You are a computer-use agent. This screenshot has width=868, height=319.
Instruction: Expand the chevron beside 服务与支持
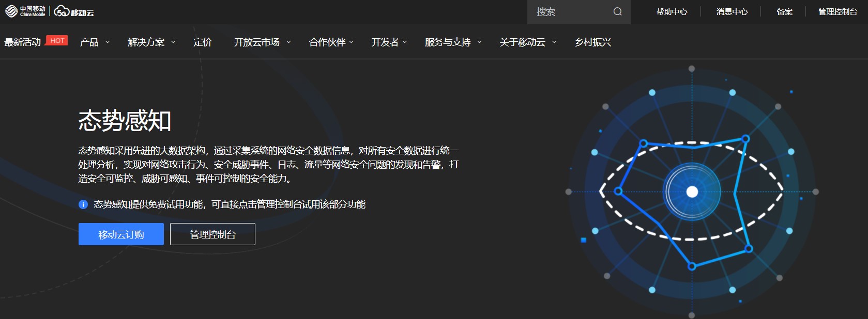pos(479,42)
